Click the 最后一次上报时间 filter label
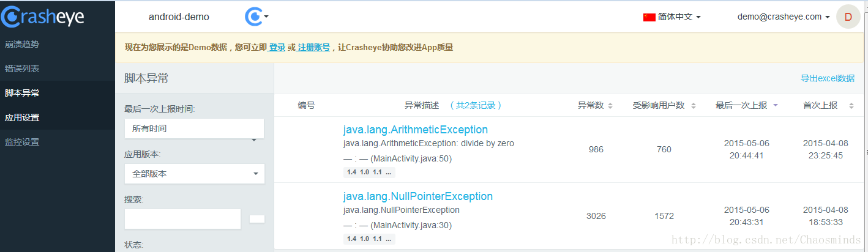Screen dimensions: 868x252 [160, 109]
